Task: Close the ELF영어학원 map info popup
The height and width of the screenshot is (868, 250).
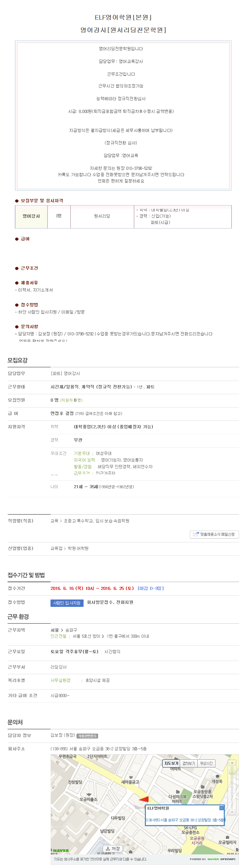Action: 221,808
